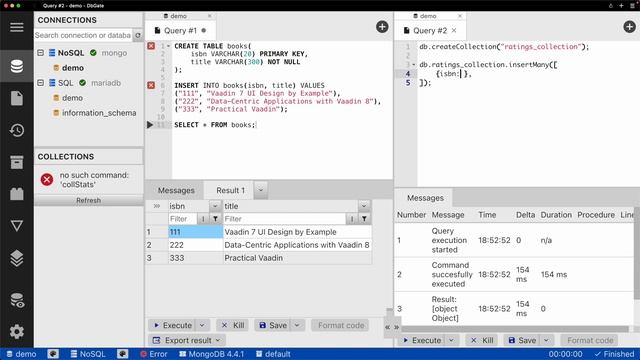
Task: Open the query history sidebar icon
Action: pyautogui.click(x=17, y=130)
